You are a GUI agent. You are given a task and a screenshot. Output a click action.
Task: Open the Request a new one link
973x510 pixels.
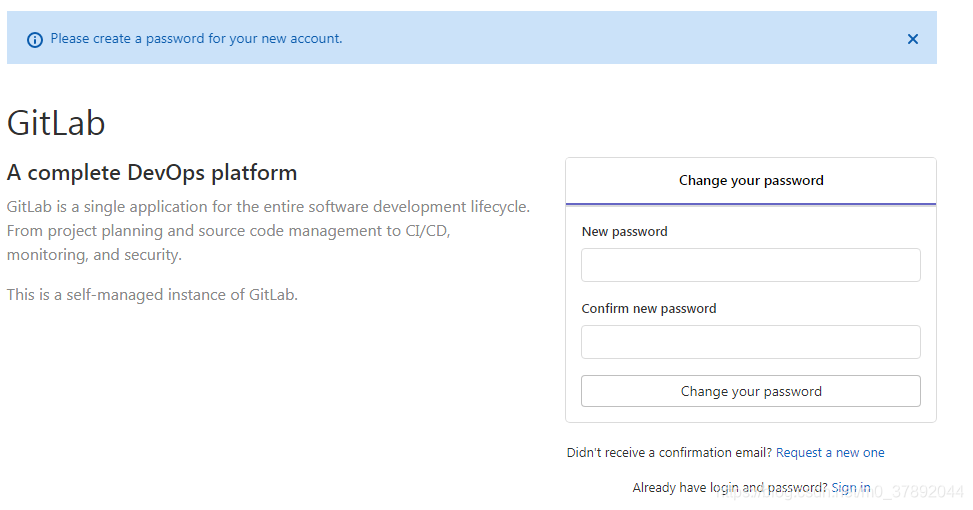(830, 453)
